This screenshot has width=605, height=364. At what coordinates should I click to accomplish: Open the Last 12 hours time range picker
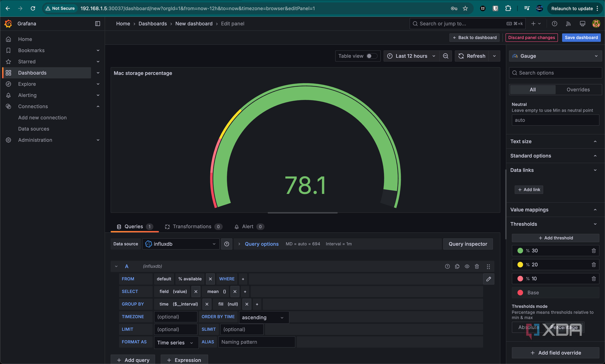point(411,56)
